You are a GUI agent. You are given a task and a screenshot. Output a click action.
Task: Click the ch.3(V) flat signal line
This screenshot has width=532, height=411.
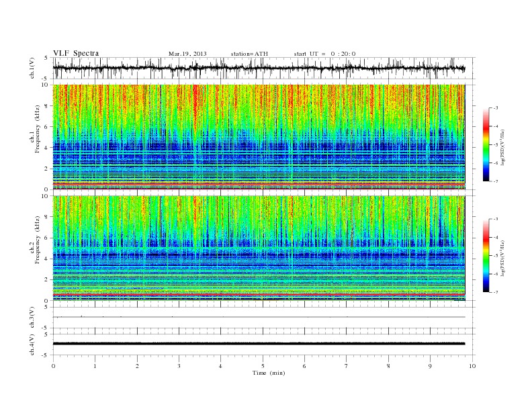tap(259, 317)
